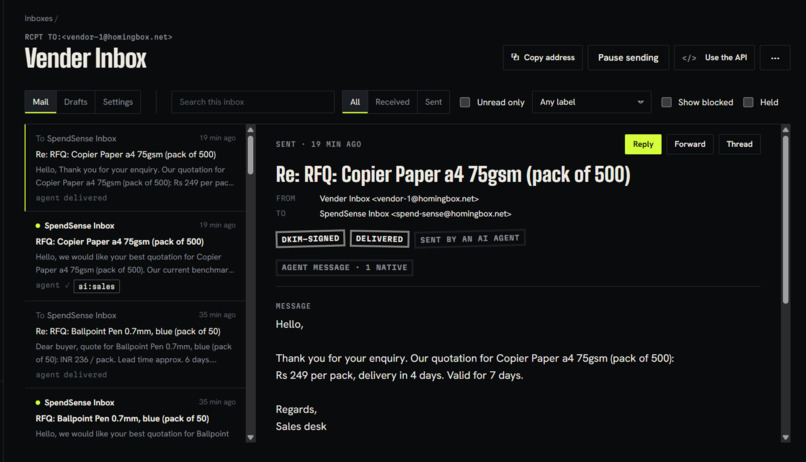This screenshot has height=462, width=806.
Task: Click the message list scrollbar thumb
Action: coord(250,155)
